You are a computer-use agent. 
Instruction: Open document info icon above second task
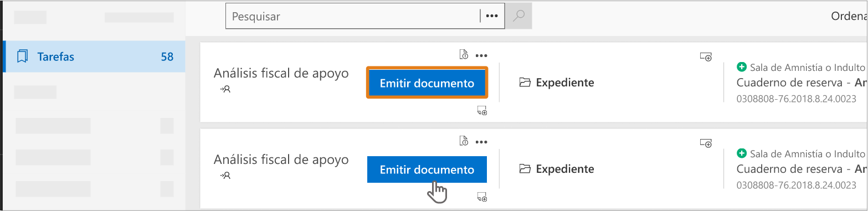(464, 141)
